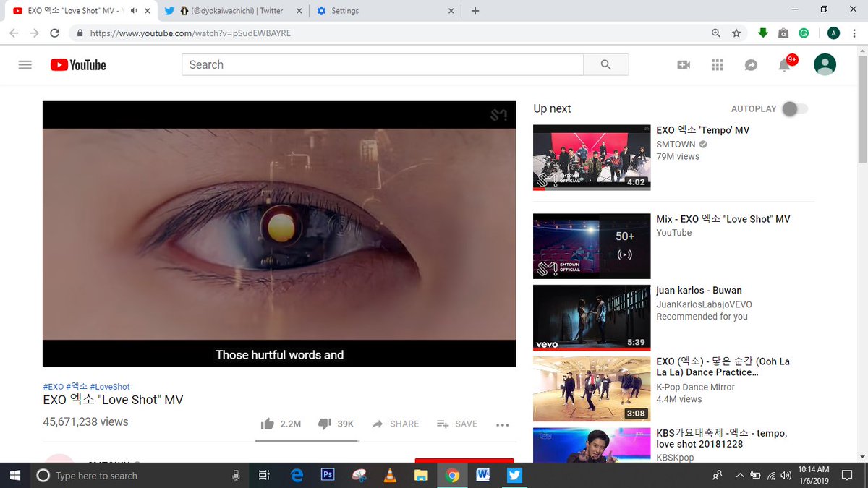Open the create video camera icon

click(x=684, y=65)
